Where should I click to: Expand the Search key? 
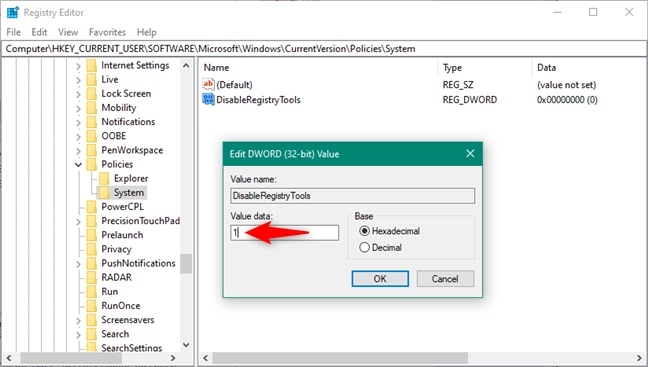coord(78,334)
